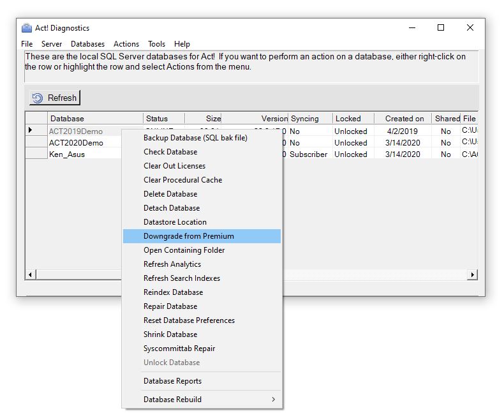The height and width of the screenshot is (420, 504).
Task: Sort by the Version column header
Action: pos(255,119)
